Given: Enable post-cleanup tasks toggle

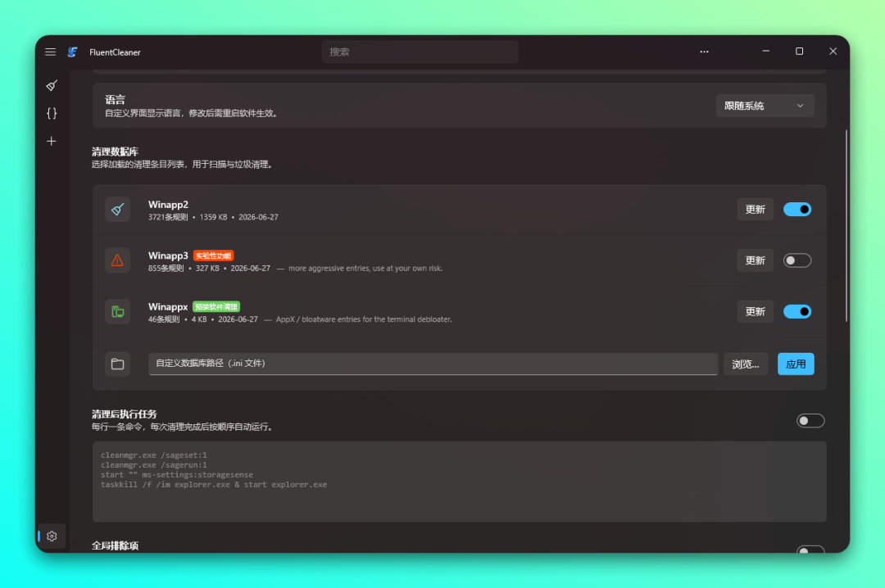Looking at the screenshot, I should click(x=810, y=421).
